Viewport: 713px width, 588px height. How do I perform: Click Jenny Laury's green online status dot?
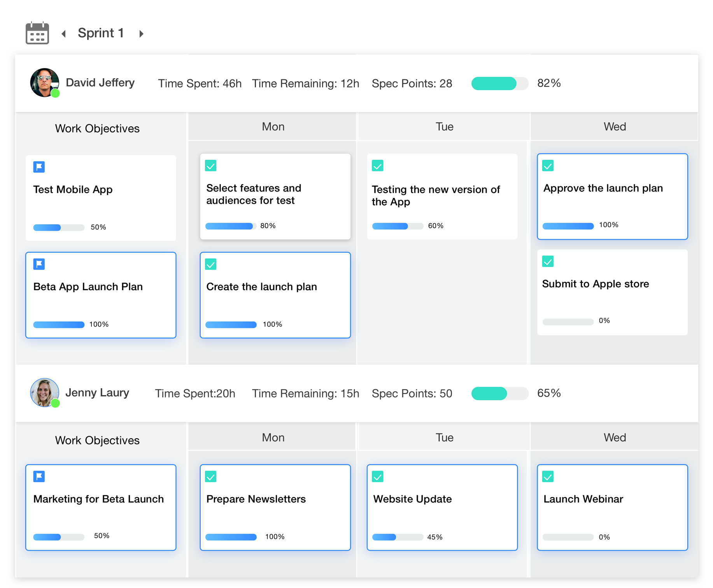(x=56, y=403)
